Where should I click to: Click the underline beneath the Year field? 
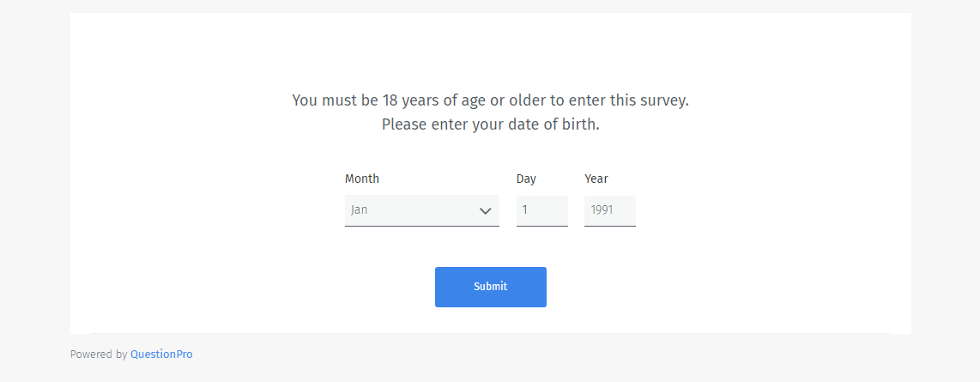(x=609, y=226)
